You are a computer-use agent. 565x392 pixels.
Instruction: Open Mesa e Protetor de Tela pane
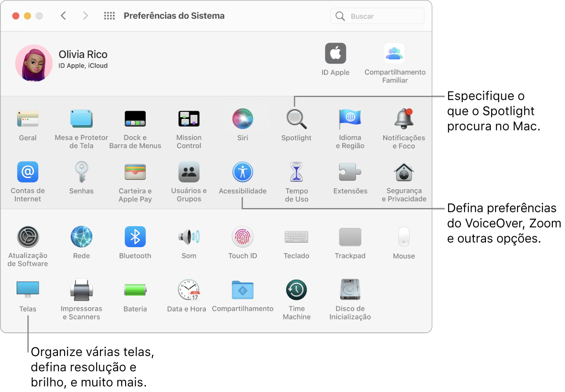pos(81,119)
